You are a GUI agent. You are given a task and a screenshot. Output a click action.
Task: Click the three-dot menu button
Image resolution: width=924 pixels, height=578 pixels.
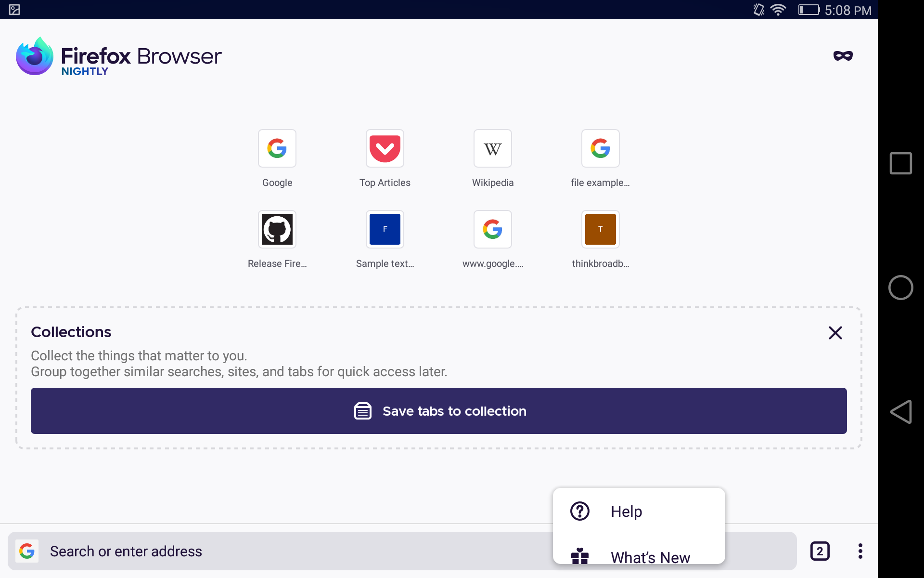click(860, 551)
